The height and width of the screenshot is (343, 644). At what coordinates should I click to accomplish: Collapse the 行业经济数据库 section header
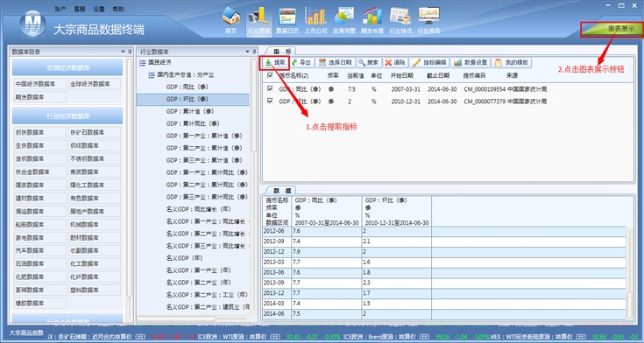click(67, 116)
